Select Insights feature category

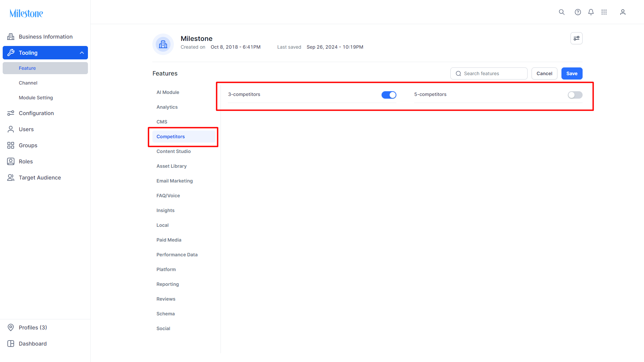[184, 210]
